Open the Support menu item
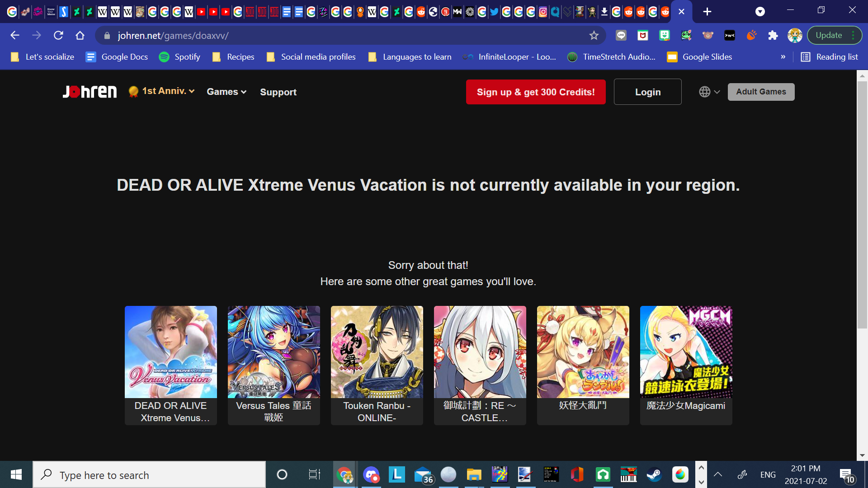The image size is (868, 488). pos(278,92)
